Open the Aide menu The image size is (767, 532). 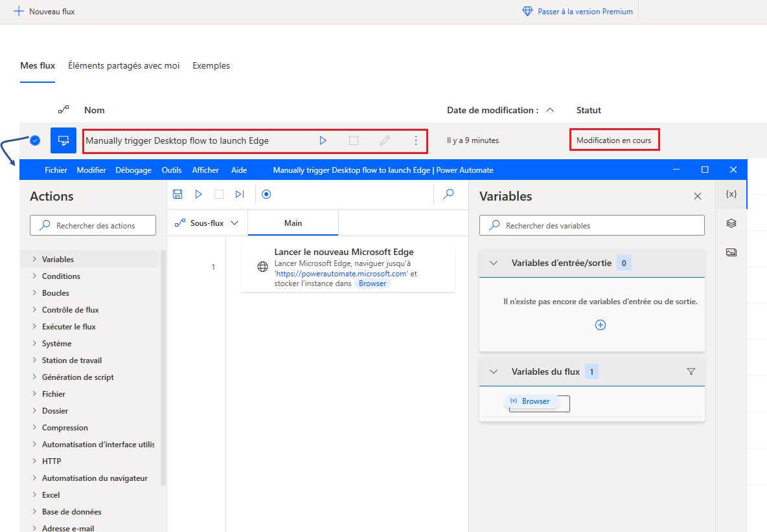coord(239,170)
